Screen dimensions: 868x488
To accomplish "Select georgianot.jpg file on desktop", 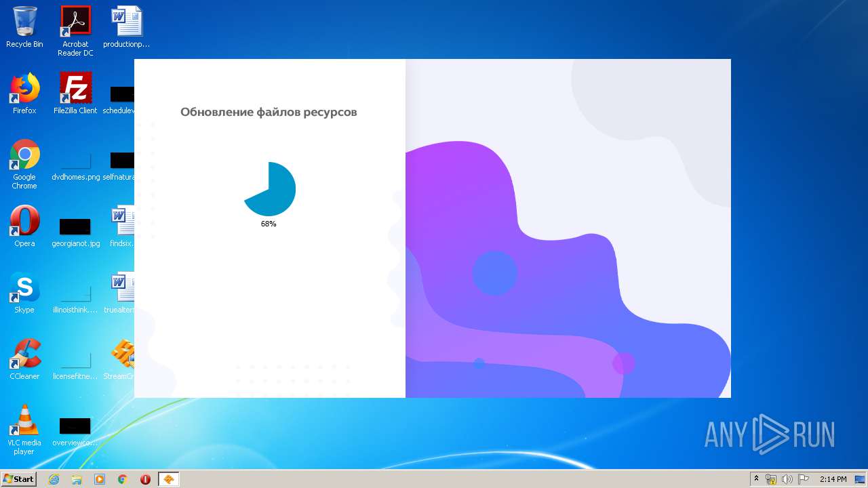I will [75, 232].
